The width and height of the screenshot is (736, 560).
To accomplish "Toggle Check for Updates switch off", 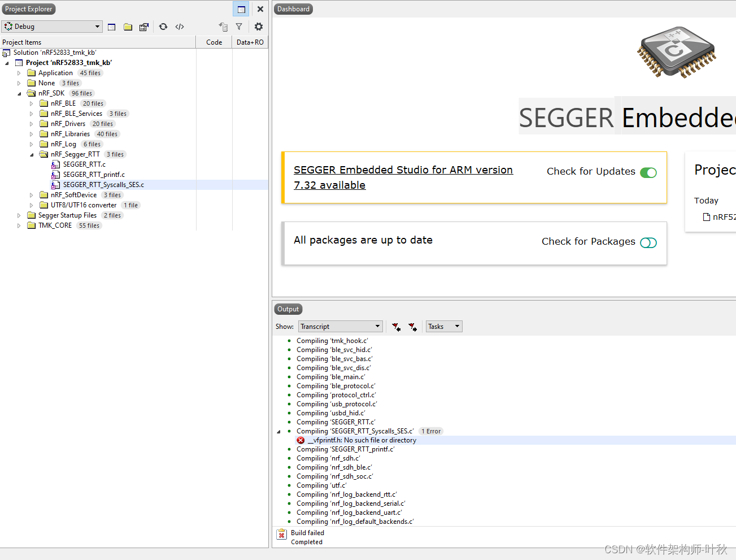I will [x=648, y=172].
